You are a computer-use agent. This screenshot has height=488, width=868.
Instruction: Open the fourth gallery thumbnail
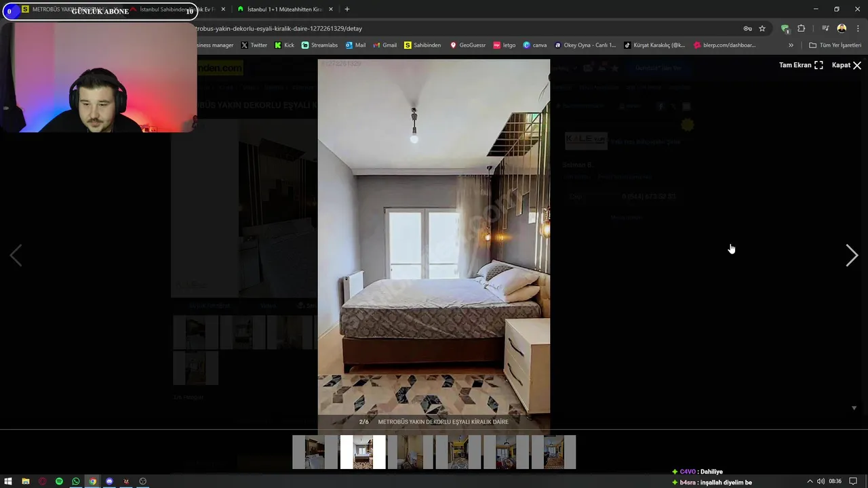click(x=458, y=452)
